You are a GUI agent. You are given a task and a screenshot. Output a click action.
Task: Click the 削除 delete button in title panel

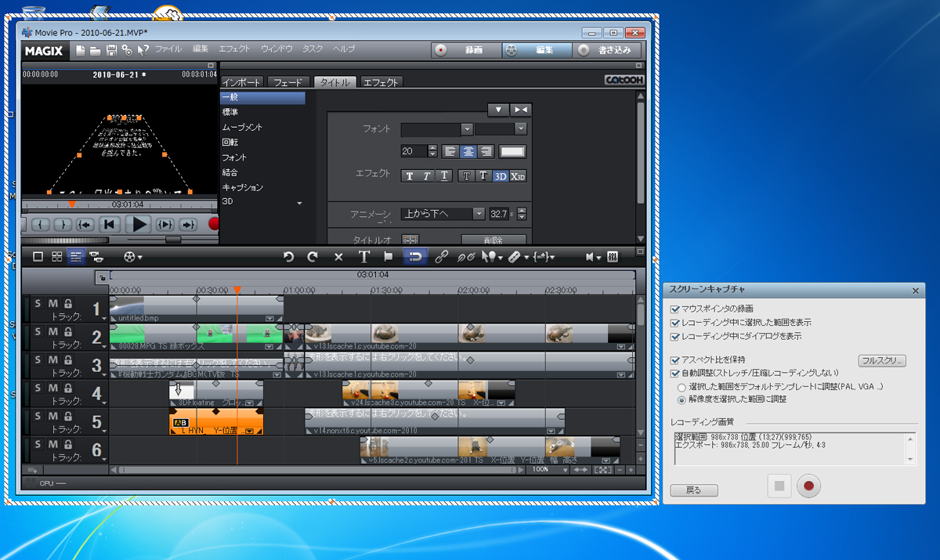[493, 240]
